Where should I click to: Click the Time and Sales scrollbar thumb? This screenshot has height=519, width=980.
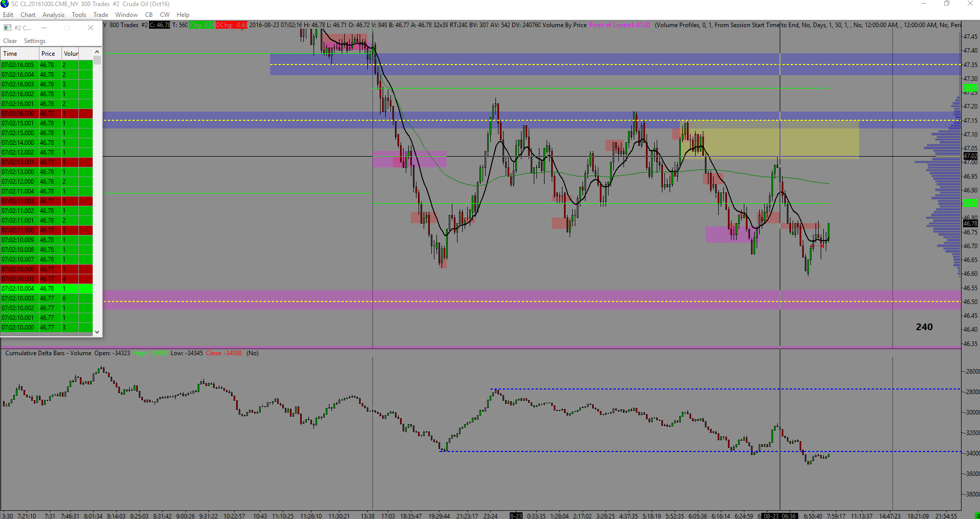97,60
